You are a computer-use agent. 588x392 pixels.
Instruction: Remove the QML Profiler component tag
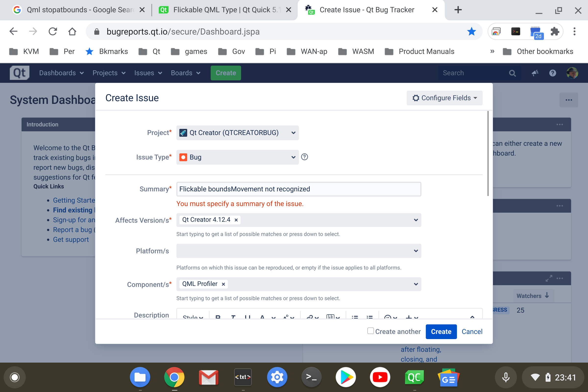223,284
